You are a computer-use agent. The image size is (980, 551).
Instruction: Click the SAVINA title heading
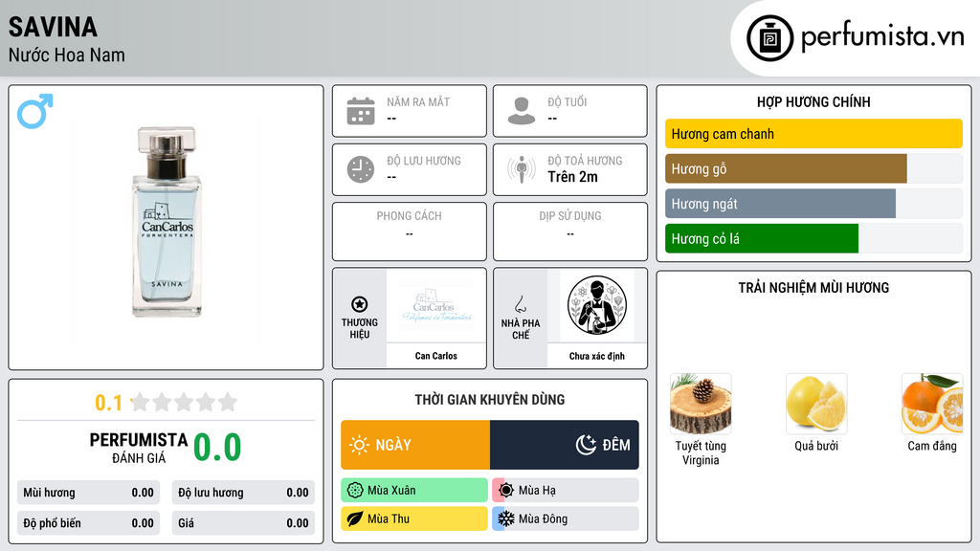pyautogui.click(x=53, y=27)
